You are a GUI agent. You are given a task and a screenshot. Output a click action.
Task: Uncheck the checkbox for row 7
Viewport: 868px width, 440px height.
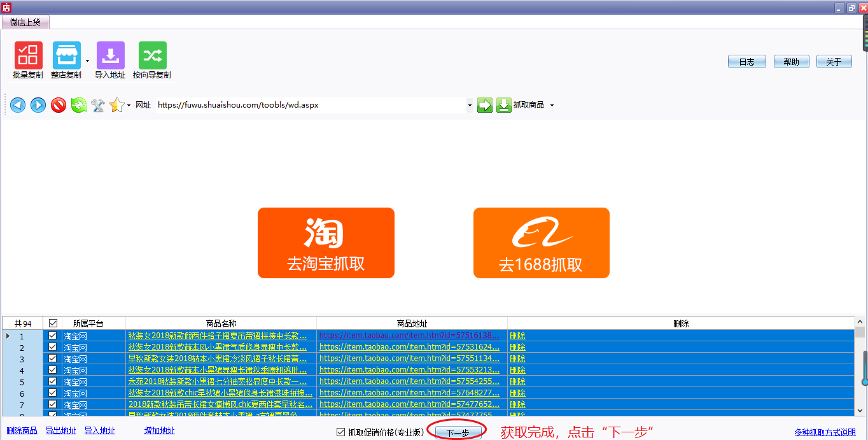[x=53, y=404]
